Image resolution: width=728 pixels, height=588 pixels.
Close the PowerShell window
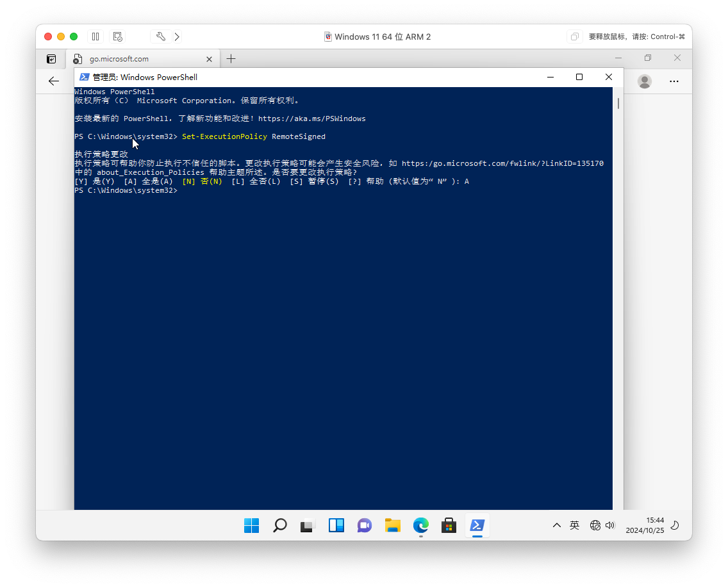click(x=609, y=77)
